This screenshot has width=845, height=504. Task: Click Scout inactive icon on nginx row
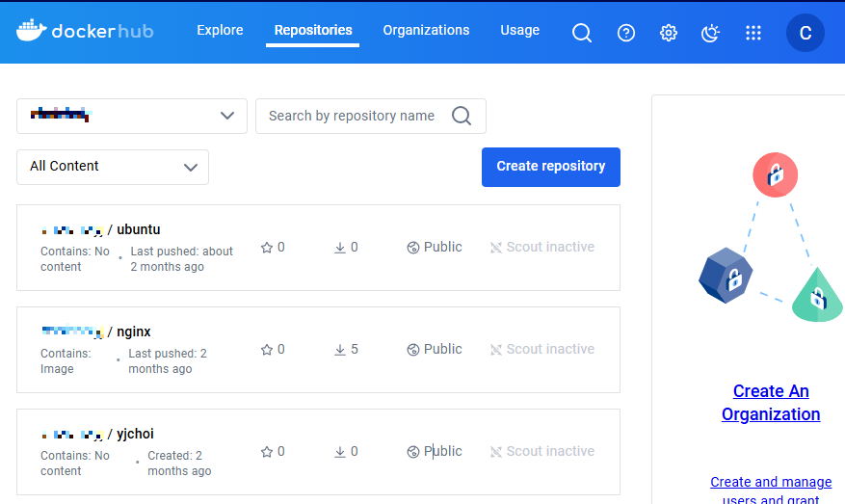496,350
